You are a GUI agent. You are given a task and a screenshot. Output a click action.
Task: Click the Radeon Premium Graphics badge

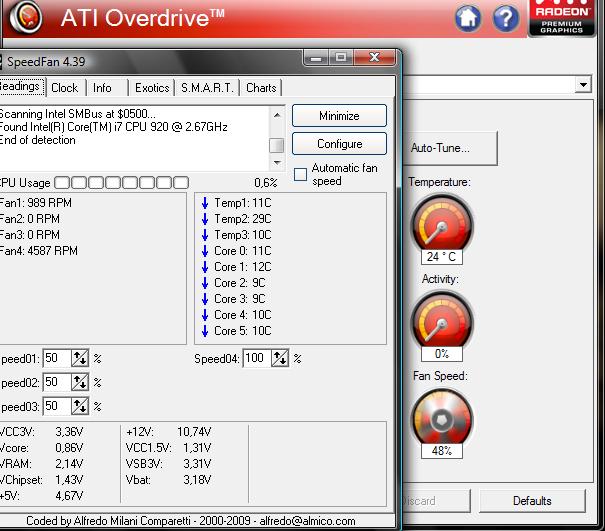tap(562, 18)
